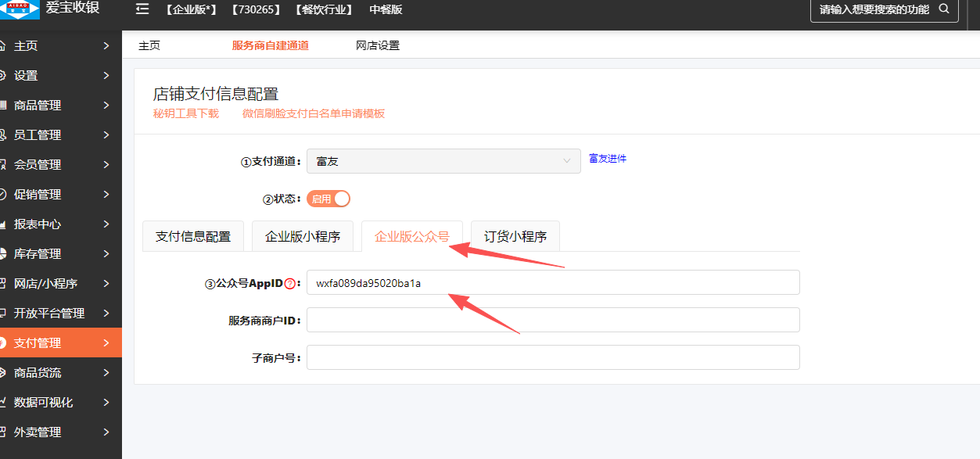Viewport: 980px width, 459px height.
Task: Expand the 库存管理 sidebar chevron
Action: point(106,254)
